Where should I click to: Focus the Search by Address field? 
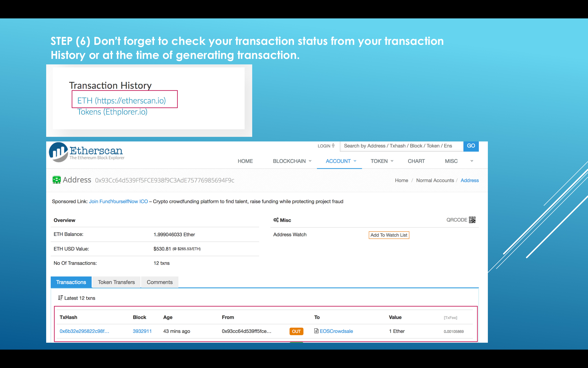401,146
